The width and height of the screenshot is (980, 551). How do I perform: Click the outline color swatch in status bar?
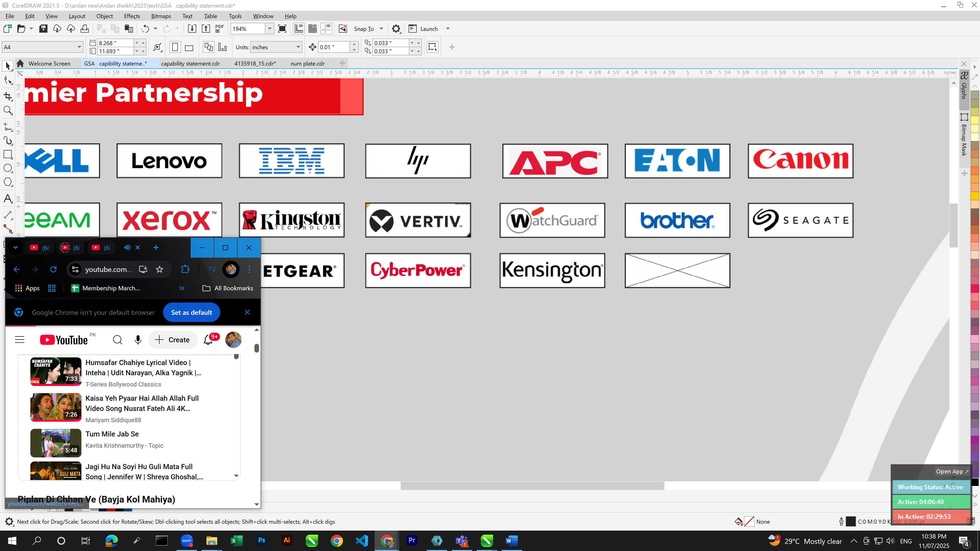point(851,522)
